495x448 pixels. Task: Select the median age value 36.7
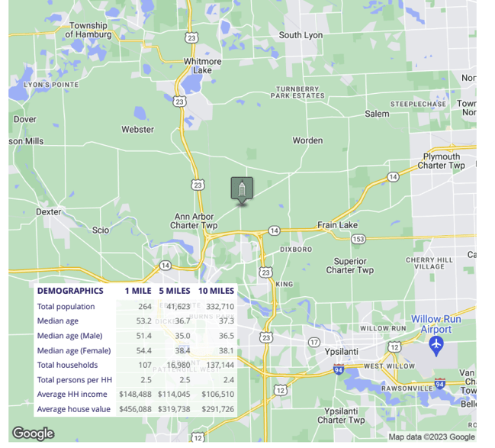tap(182, 321)
